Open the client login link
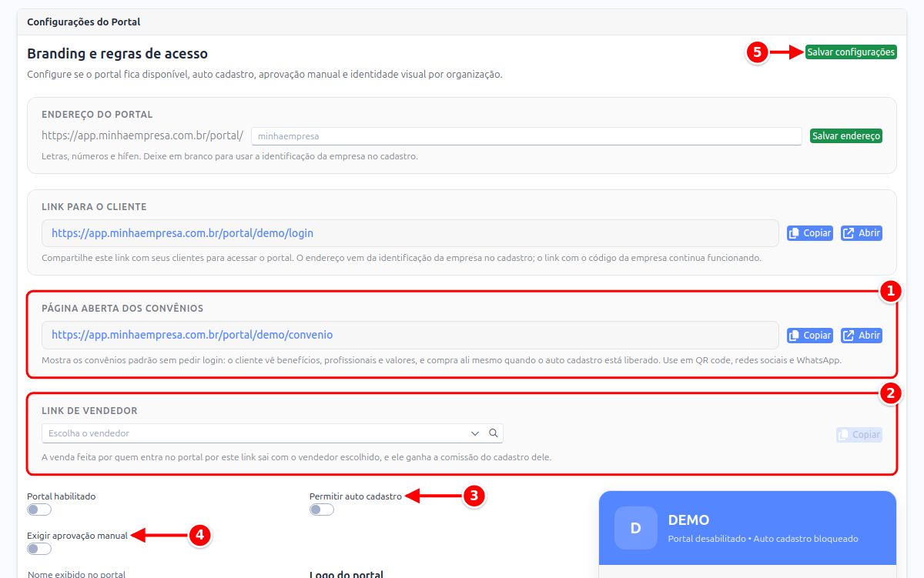924x578 pixels. (862, 233)
